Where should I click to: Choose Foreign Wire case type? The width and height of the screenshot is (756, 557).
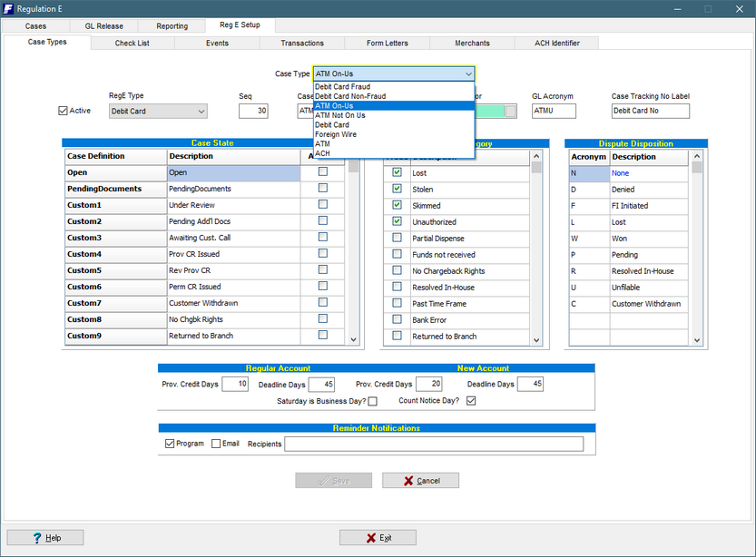(x=394, y=134)
